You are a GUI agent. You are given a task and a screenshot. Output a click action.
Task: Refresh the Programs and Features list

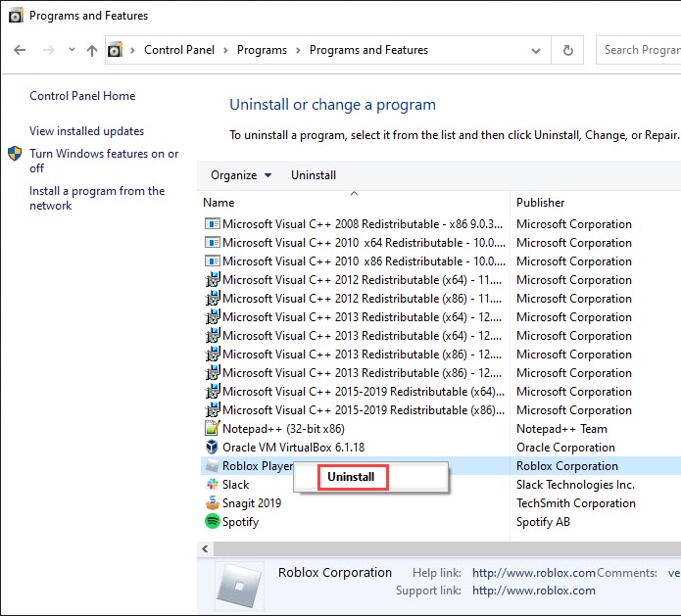pos(567,50)
